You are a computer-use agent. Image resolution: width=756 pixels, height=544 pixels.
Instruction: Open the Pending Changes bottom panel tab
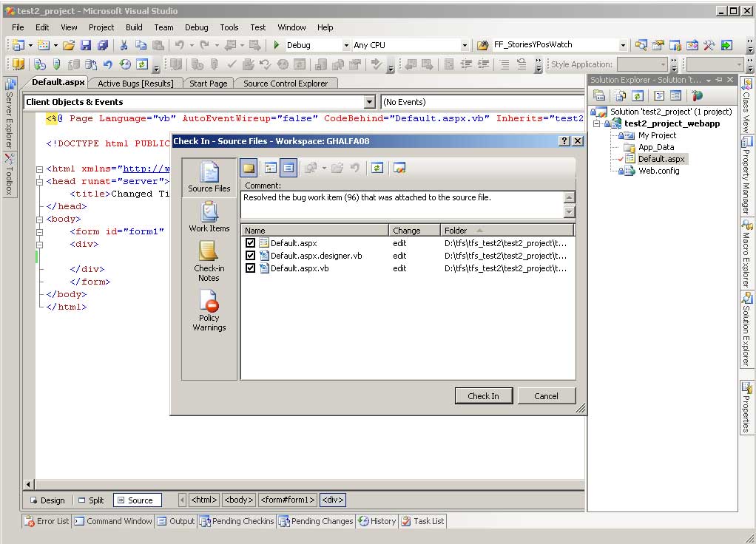pos(316,521)
